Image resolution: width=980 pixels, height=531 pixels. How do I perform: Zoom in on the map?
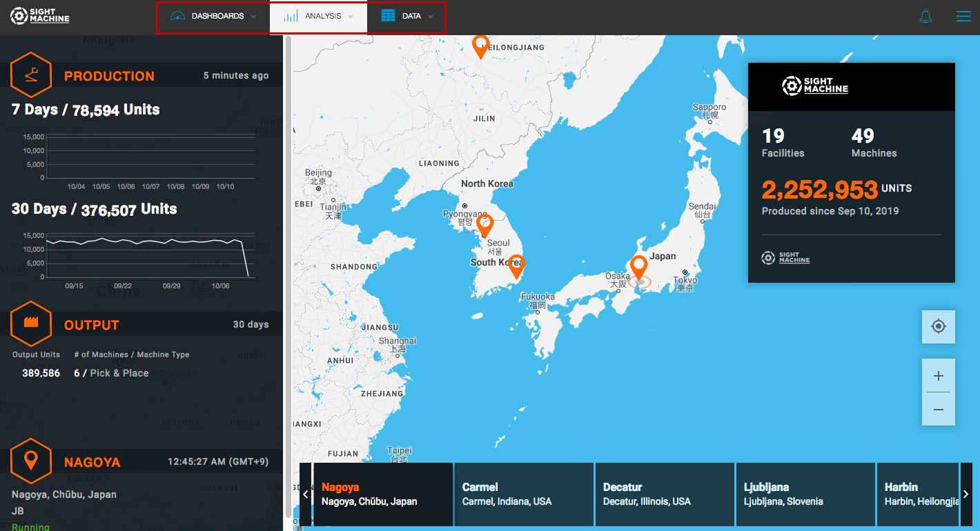click(939, 376)
